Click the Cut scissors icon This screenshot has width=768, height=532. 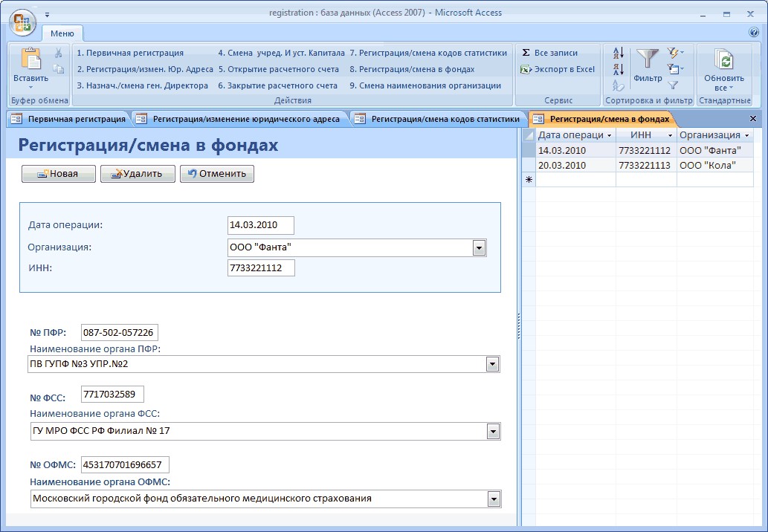[x=58, y=53]
